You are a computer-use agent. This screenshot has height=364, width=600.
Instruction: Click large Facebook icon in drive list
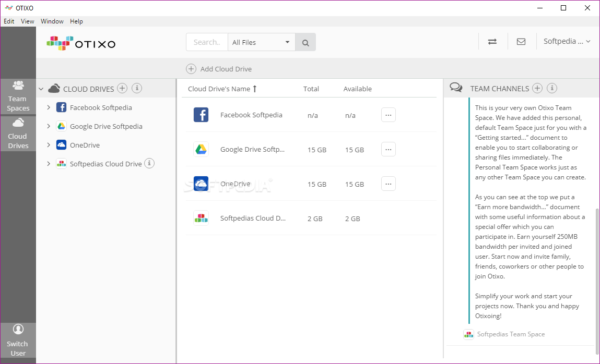(201, 115)
